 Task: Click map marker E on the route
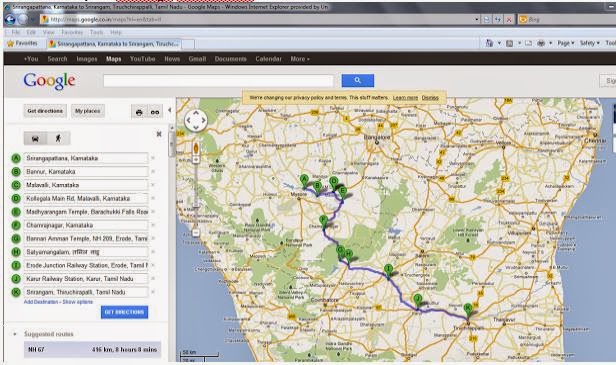343,192
